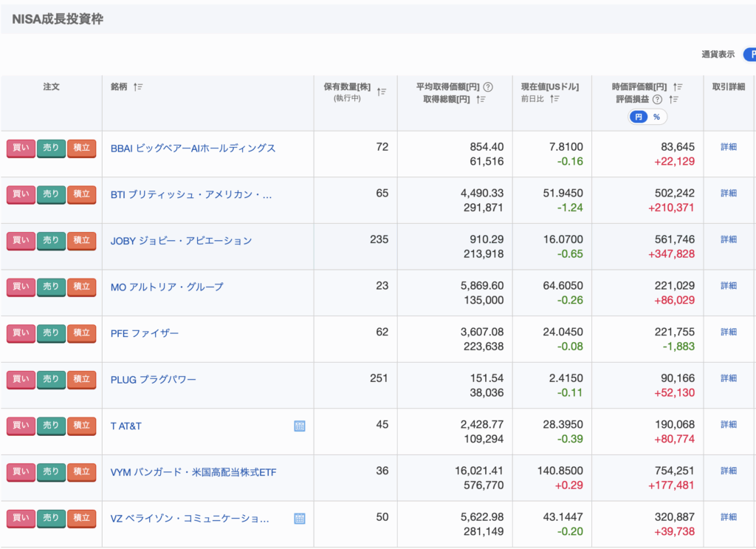View 詳細 for MO アルトリア・グループ
Viewport: 756px width, 549px height.
[728, 286]
